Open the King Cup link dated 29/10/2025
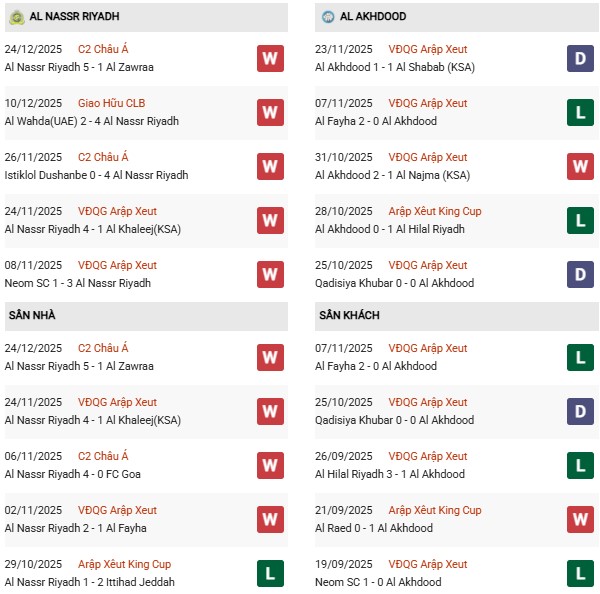The image size is (600, 594). pyautogui.click(x=125, y=564)
